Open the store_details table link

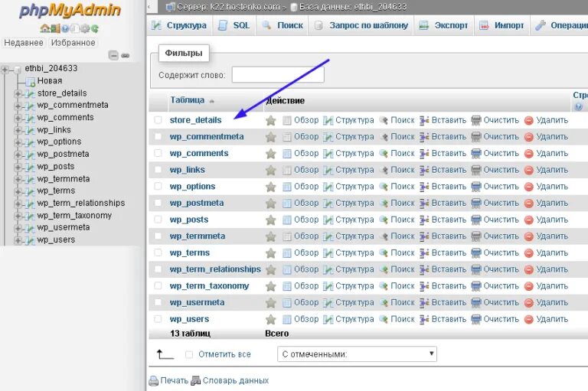tap(195, 120)
